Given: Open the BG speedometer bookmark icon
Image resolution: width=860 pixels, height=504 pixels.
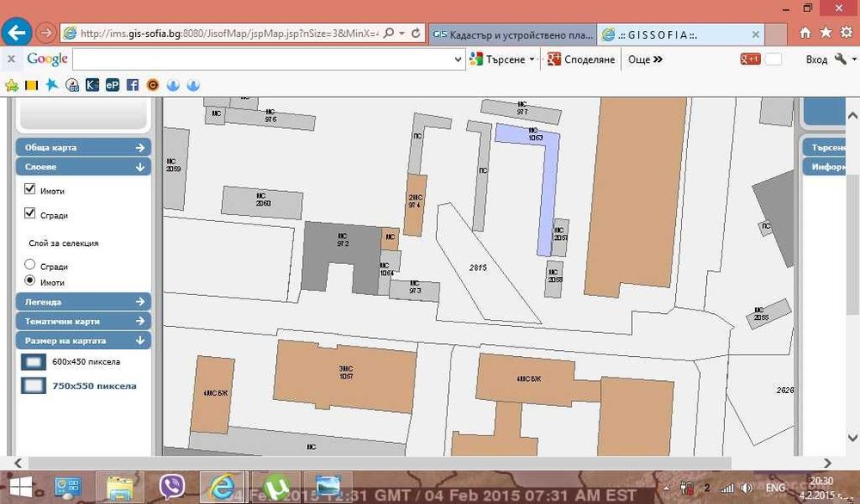Looking at the screenshot, I should point(72,85).
